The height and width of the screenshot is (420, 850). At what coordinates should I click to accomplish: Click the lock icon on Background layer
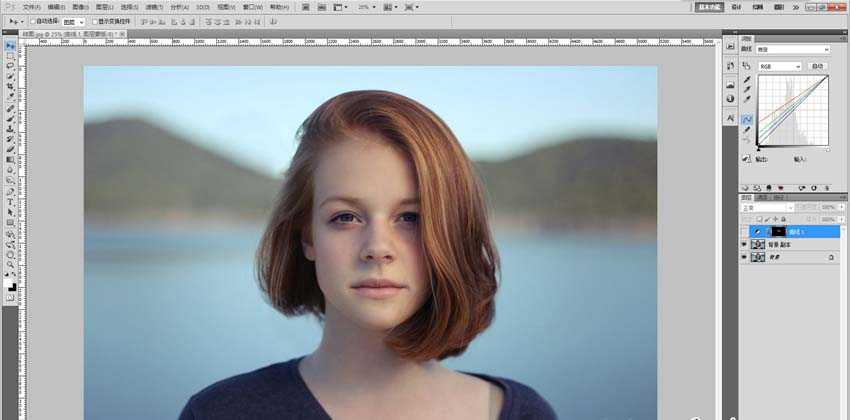[x=831, y=257]
